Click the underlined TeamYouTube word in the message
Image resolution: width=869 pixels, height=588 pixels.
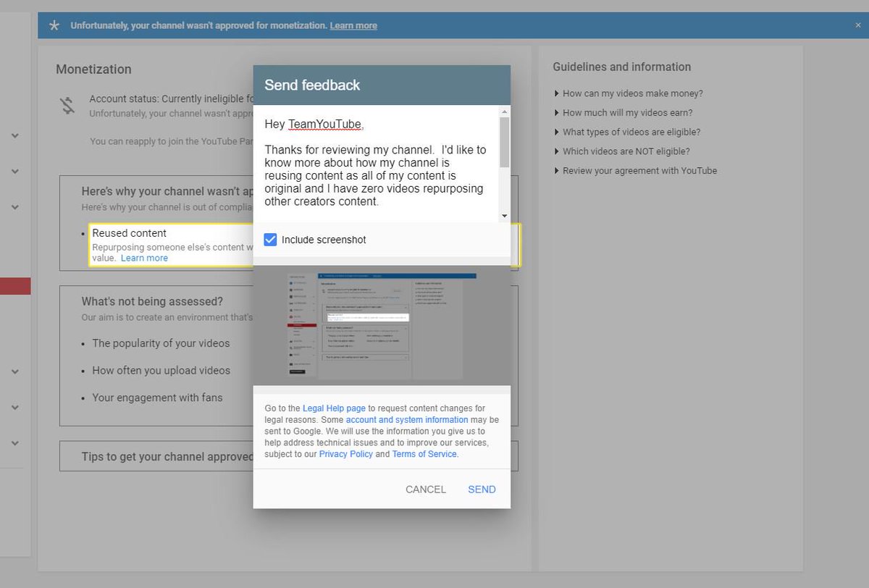pyautogui.click(x=324, y=125)
